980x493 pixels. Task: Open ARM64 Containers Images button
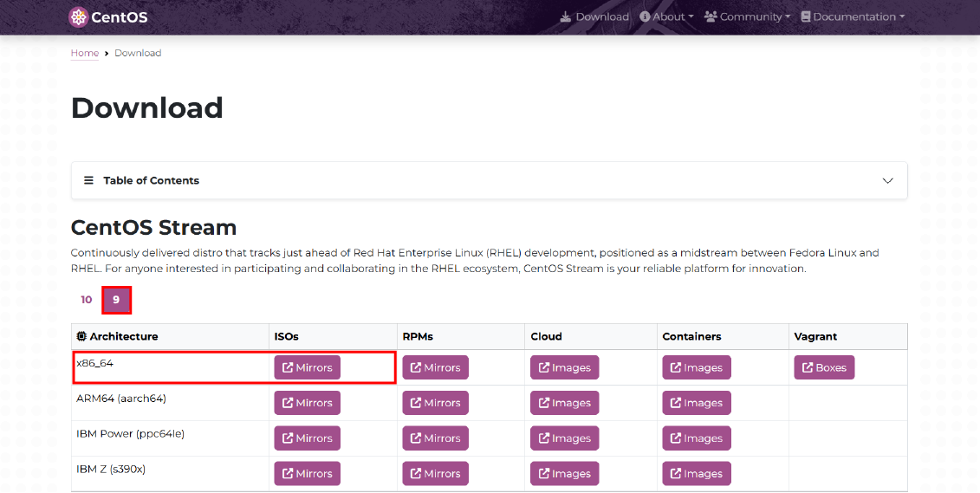697,403
